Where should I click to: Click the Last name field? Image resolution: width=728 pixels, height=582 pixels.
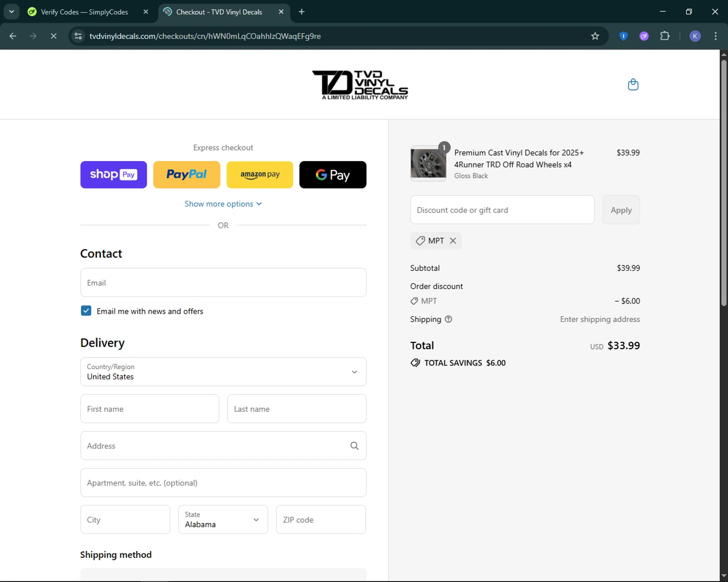point(297,409)
